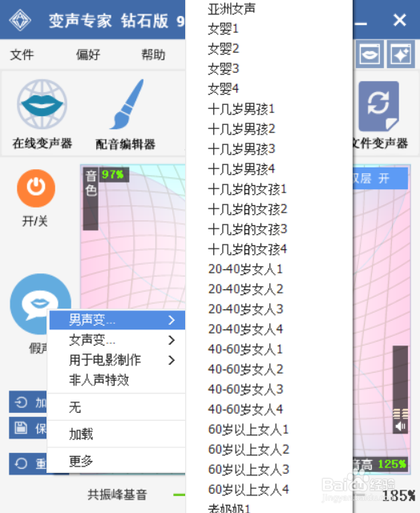Image resolution: width=420 pixels, height=513 pixels.
Task: Click the lips icon button in title area
Action: 370,54
